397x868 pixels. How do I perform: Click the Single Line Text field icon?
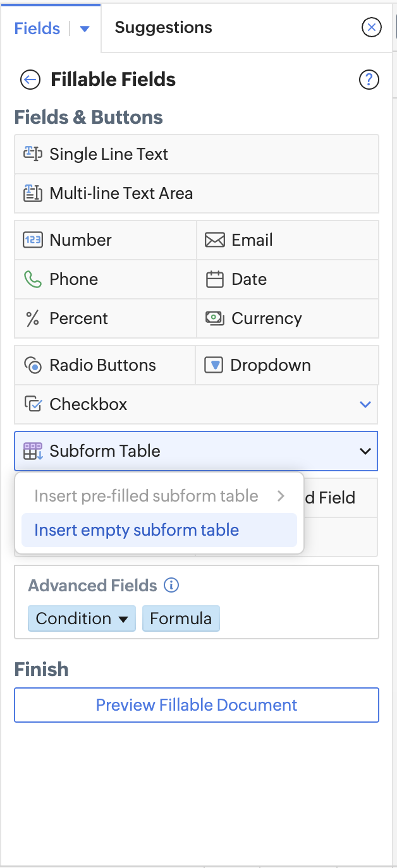click(x=33, y=154)
